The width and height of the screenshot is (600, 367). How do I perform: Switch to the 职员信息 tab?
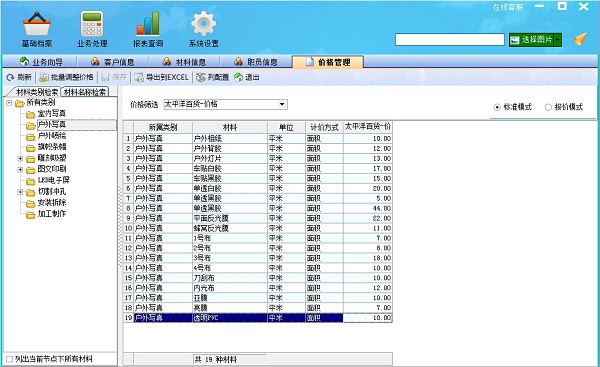[256, 62]
